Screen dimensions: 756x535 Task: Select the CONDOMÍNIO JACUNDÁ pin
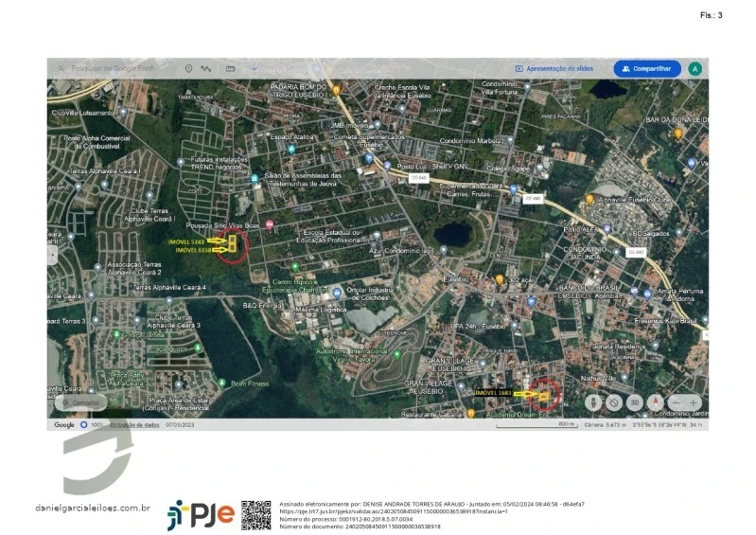[x=617, y=252]
